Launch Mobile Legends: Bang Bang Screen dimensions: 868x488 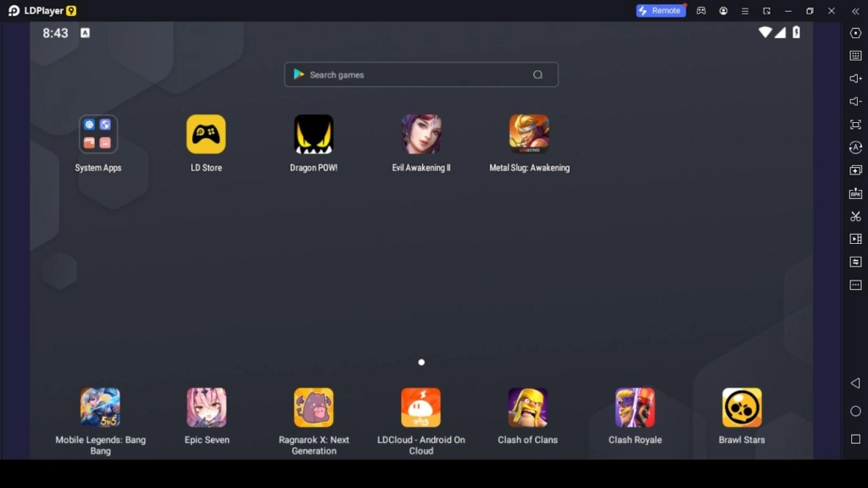coord(100,408)
